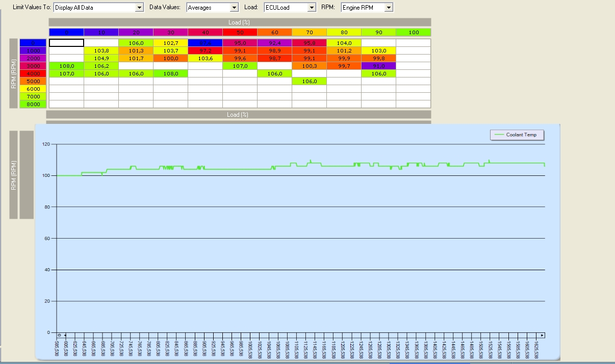The width and height of the screenshot is (615, 364).
Task: Click the purple cell with value 91,0
Action: pyautogui.click(x=378, y=66)
